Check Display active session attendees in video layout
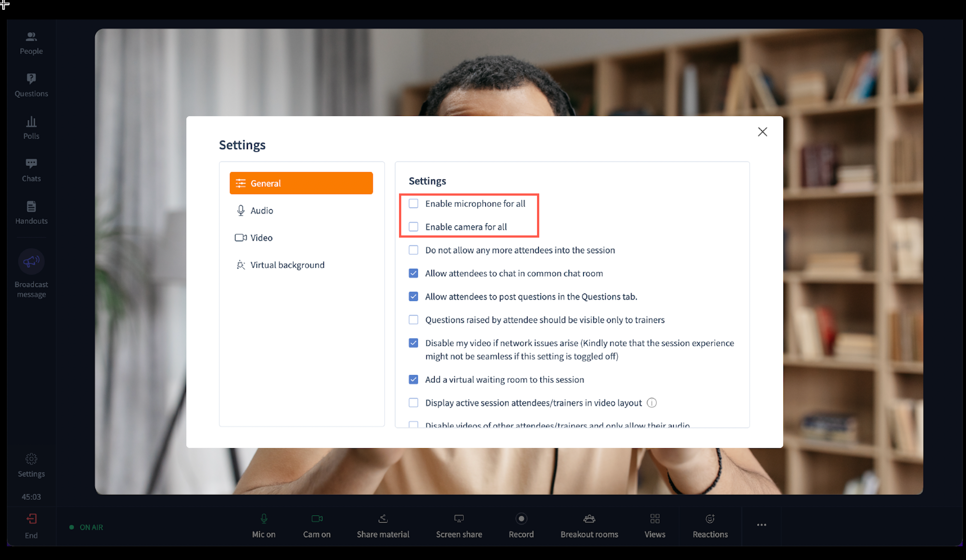The height and width of the screenshot is (560, 966). 413,403
